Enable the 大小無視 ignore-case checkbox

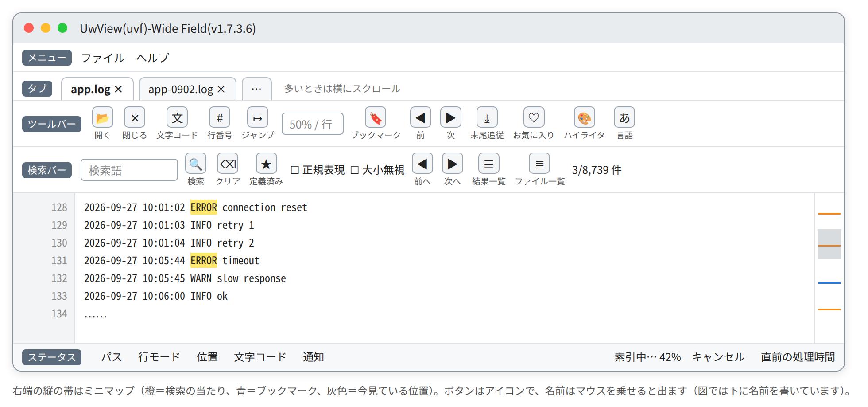pos(354,170)
